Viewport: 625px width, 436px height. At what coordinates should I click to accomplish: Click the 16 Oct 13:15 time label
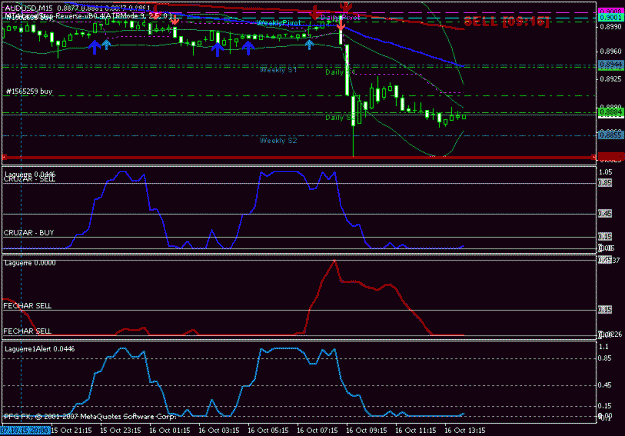click(x=465, y=430)
